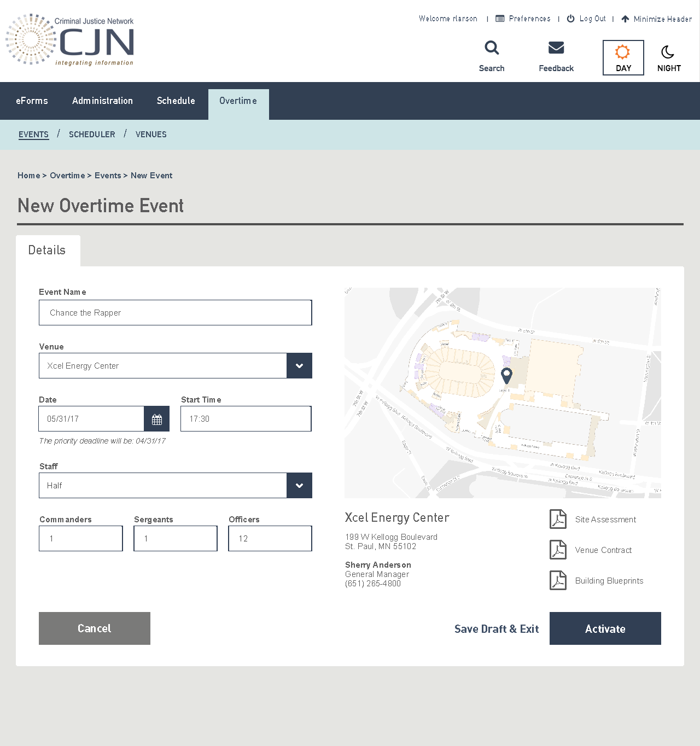Click the Sherry Anderson contact name
The width and height of the screenshot is (700, 746).
378,565
